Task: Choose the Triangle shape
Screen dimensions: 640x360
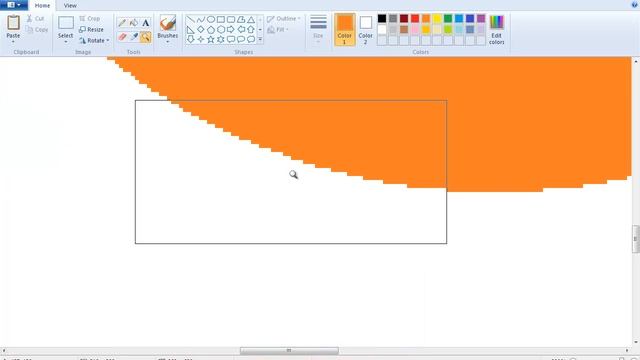Action: tap(251, 19)
